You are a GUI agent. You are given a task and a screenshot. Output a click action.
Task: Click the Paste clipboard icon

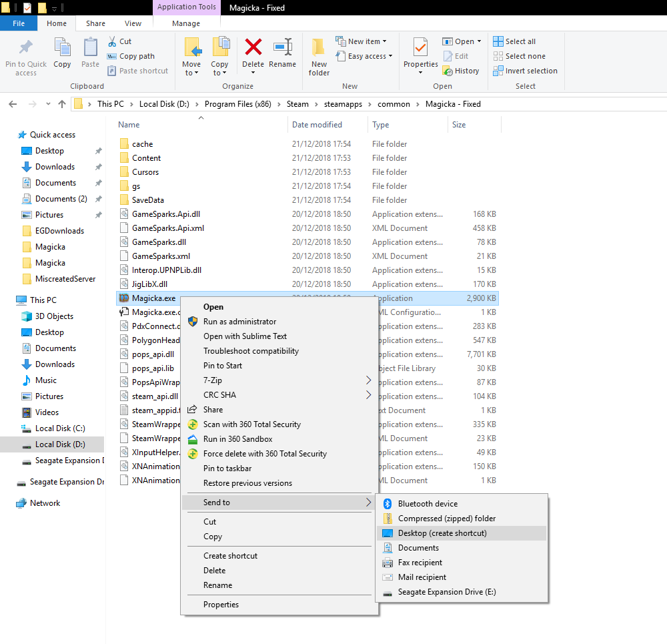(x=90, y=47)
